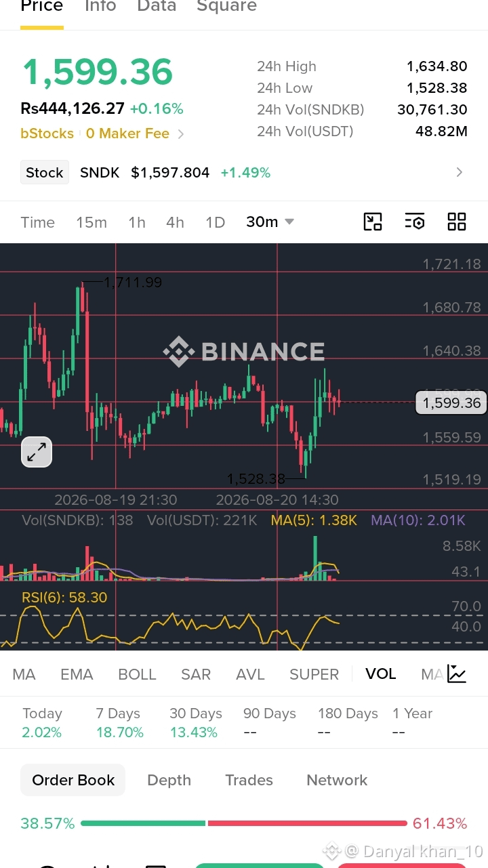This screenshot has height=868, width=488.
Task: Expand the 30m interval dropdown
Action: [270, 222]
